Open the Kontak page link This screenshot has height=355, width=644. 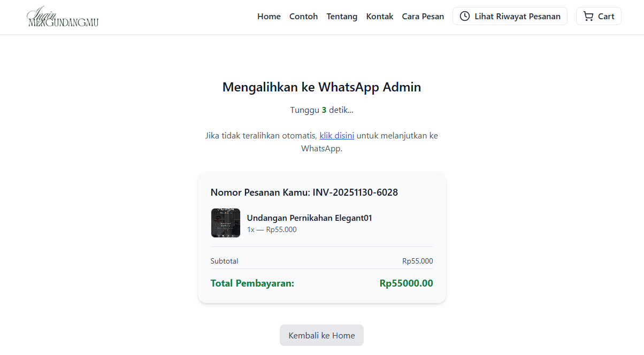point(379,16)
